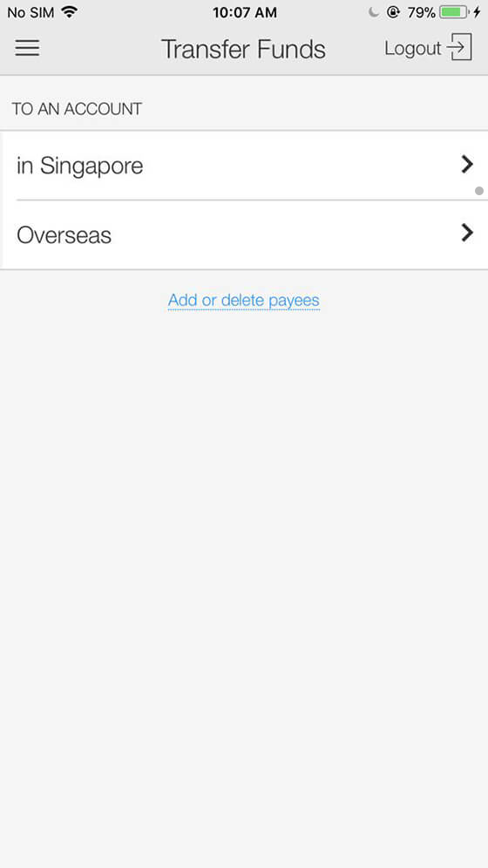This screenshot has height=868, width=488.
Task: Click the Logout text label
Action: pyautogui.click(x=413, y=49)
